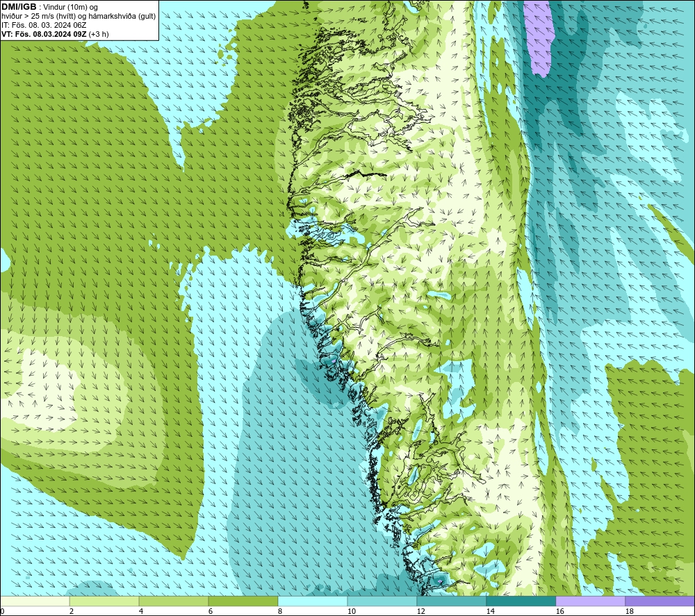
Task: Click the scale label 16
Action: 559,611
